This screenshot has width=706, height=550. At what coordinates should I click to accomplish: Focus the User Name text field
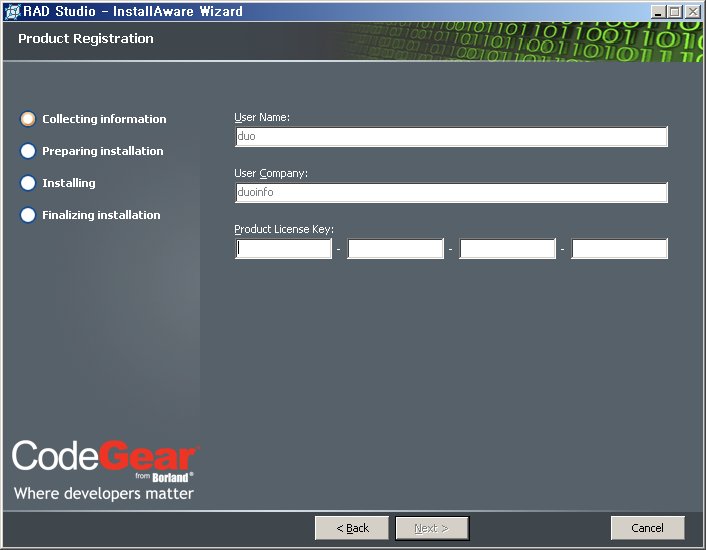pyautogui.click(x=450, y=137)
